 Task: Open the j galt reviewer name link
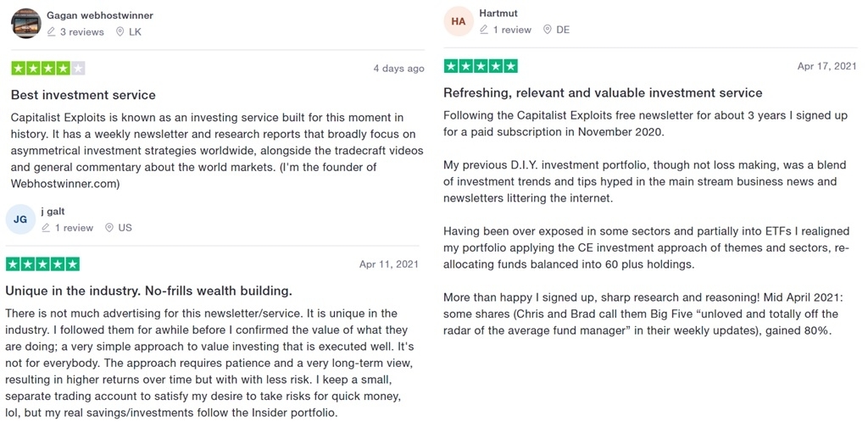point(57,211)
